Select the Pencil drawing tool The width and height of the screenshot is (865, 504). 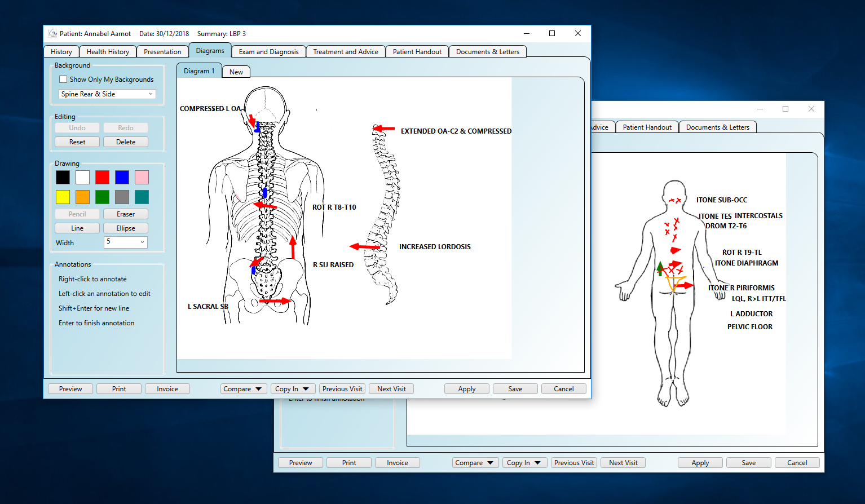click(77, 214)
